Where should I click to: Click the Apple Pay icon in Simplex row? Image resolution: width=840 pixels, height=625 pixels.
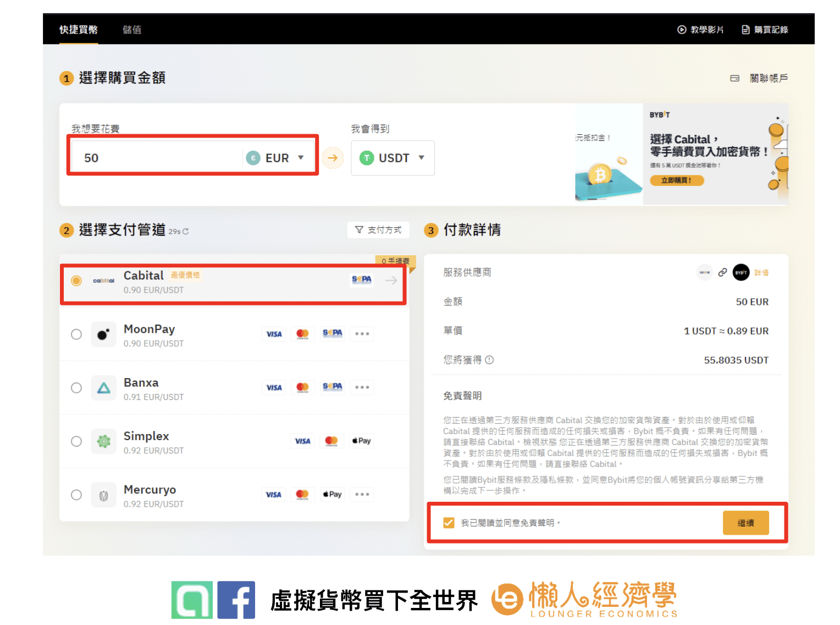[x=362, y=441]
